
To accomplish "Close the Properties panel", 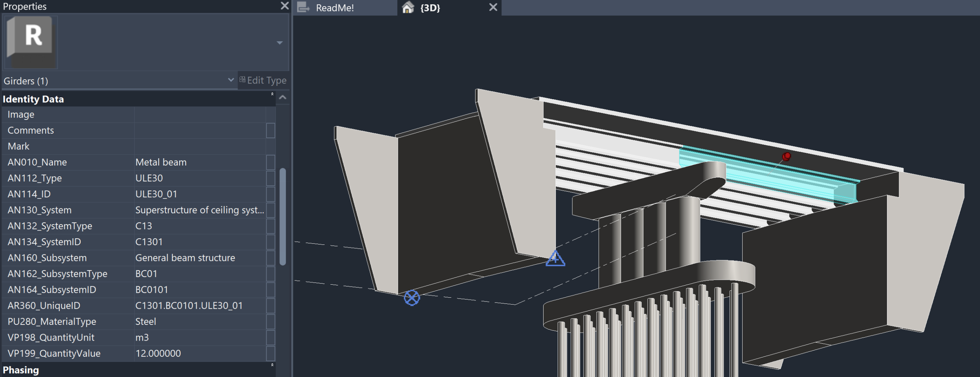I will (x=284, y=6).
